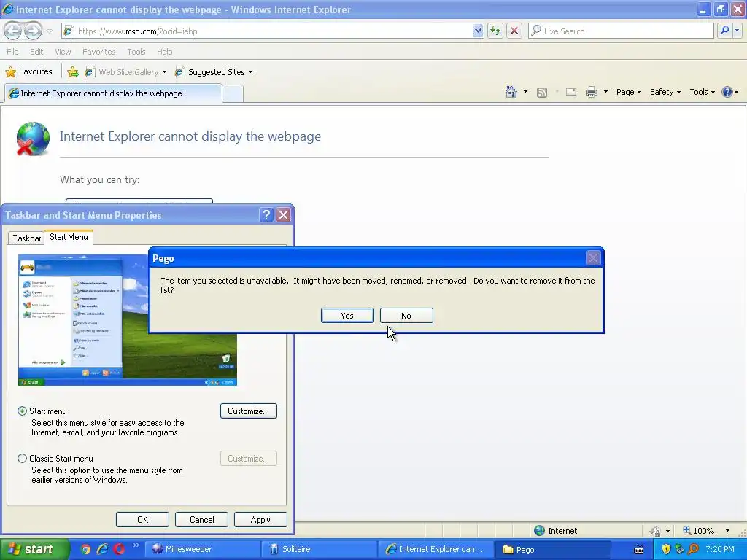Click the page icon in the address bar
The image size is (747, 560).
69,31
